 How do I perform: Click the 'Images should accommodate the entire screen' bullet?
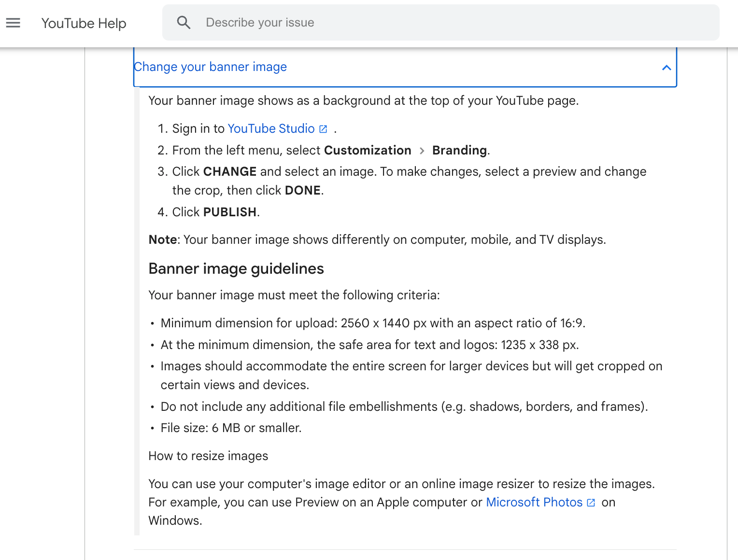coord(412,375)
